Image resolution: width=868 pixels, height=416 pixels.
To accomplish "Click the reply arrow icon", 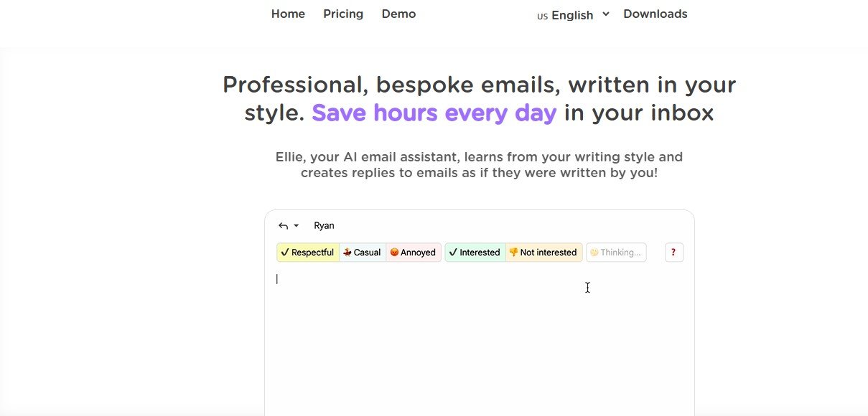I will (283, 226).
